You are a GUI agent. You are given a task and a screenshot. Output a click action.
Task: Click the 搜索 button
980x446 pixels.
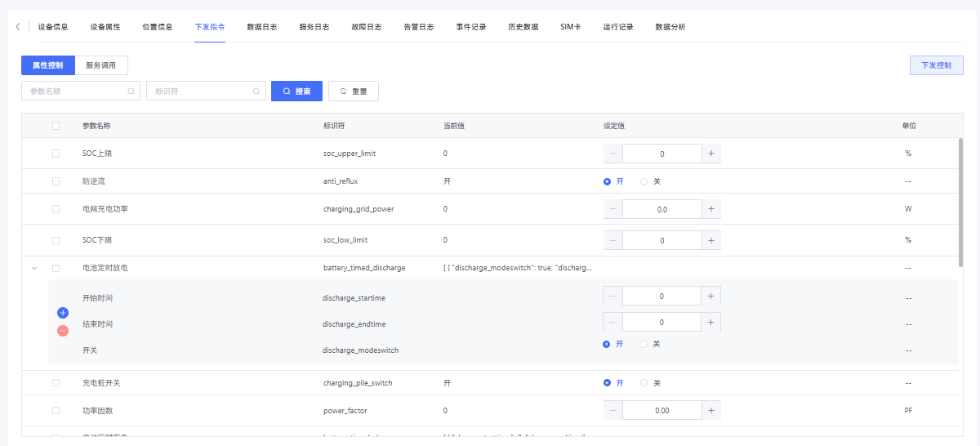pyautogui.click(x=296, y=91)
